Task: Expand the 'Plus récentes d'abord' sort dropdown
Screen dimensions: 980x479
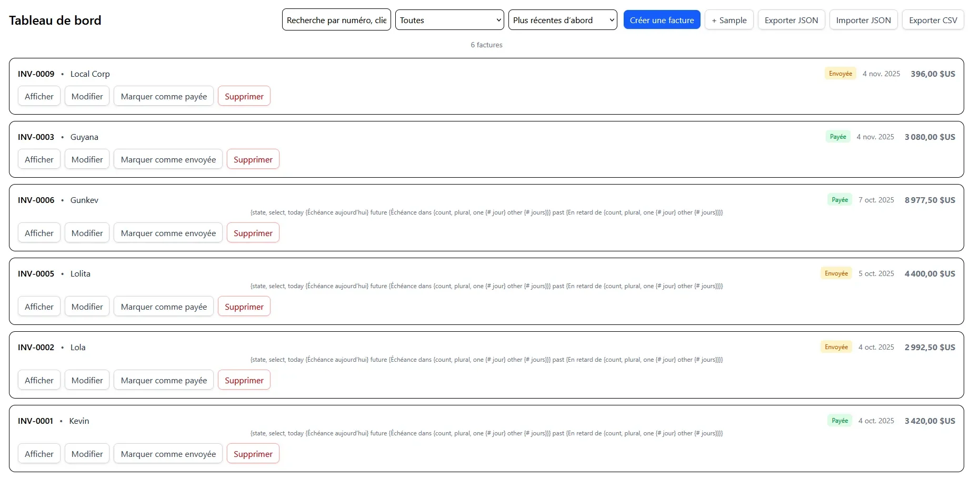Action: [562, 20]
